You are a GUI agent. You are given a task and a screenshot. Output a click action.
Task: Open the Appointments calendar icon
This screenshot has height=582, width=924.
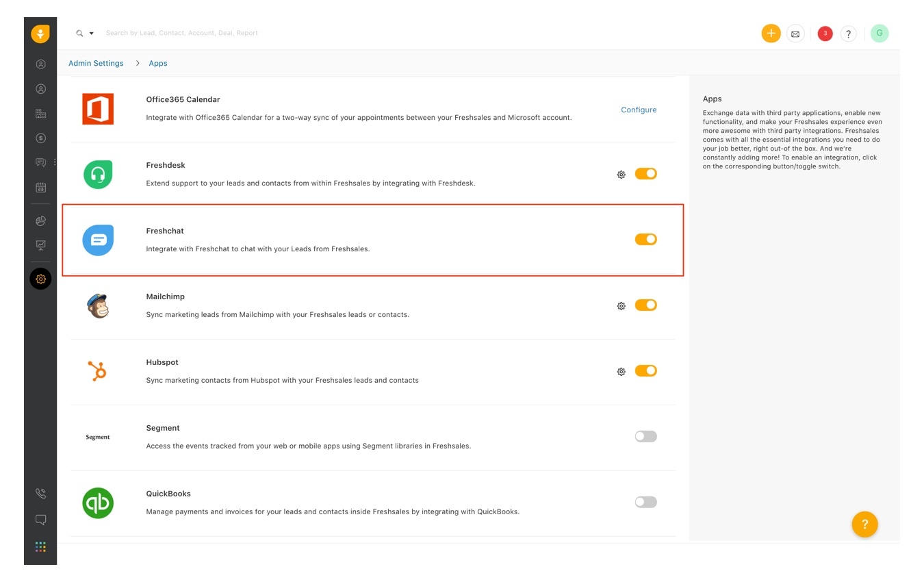40,187
